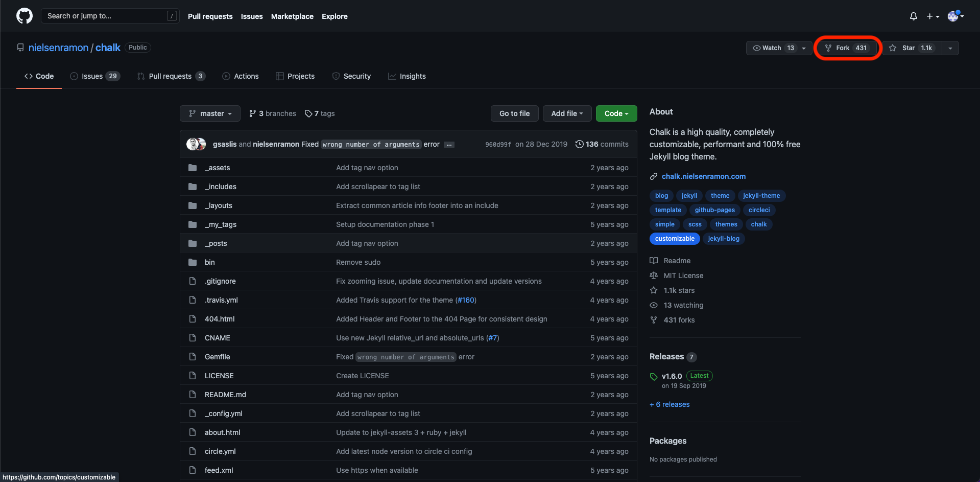Click the eye icon beside 13 watching

click(654, 305)
